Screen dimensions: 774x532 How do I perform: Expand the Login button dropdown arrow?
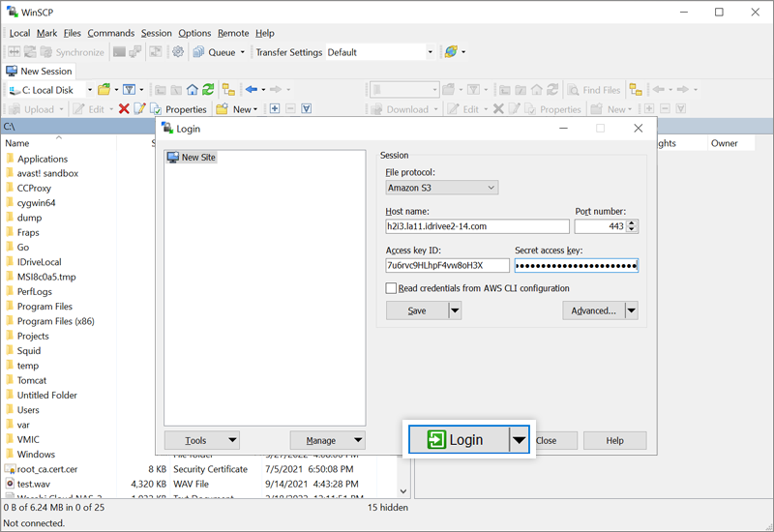coord(519,440)
